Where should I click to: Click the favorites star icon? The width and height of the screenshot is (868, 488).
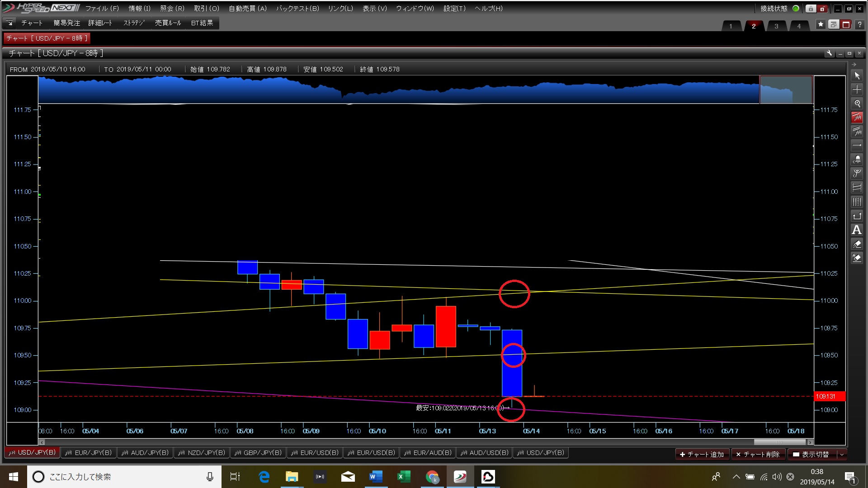point(821,24)
